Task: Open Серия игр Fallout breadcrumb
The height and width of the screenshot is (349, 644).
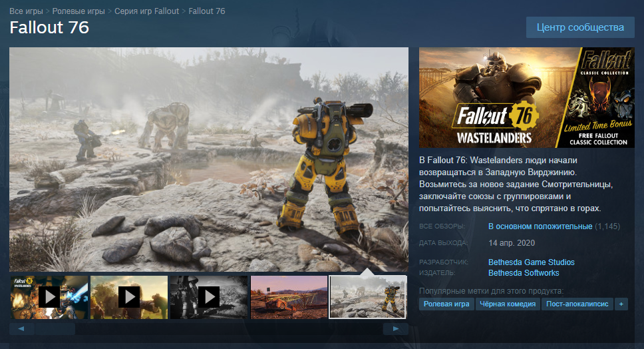Action: pyautogui.click(x=146, y=11)
